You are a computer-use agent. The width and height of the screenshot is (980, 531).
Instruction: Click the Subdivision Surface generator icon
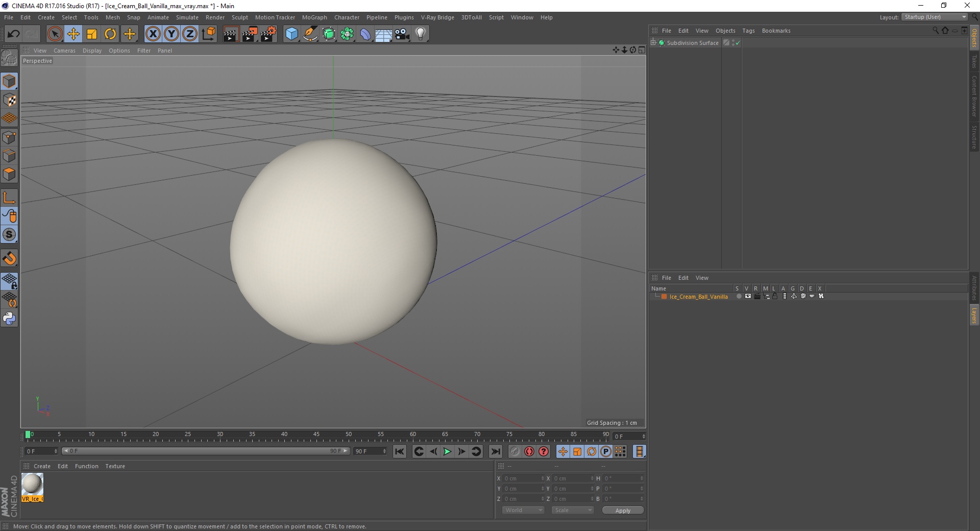pos(329,34)
